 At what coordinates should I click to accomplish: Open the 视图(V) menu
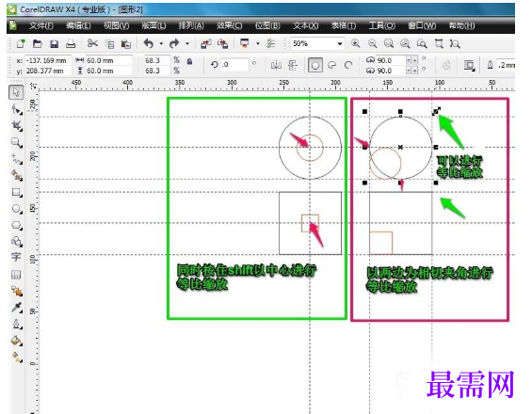click(x=116, y=25)
